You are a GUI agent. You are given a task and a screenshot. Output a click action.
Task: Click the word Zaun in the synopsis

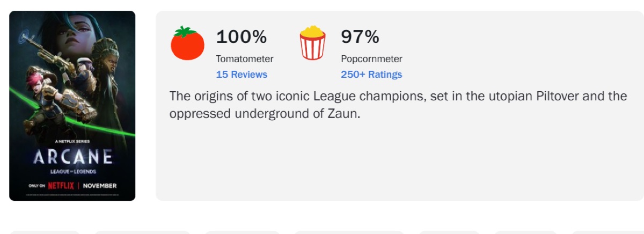coord(342,114)
